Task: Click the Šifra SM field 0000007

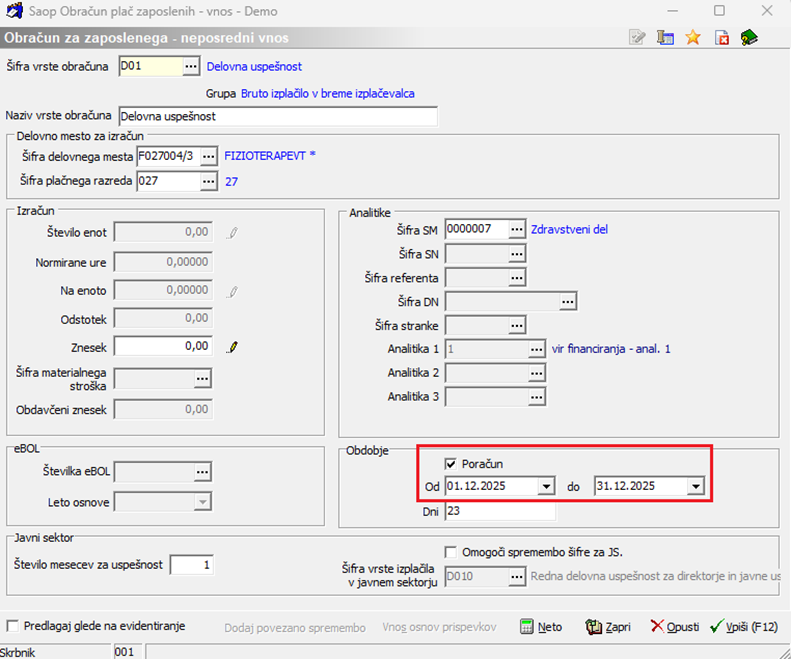Action: (477, 229)
